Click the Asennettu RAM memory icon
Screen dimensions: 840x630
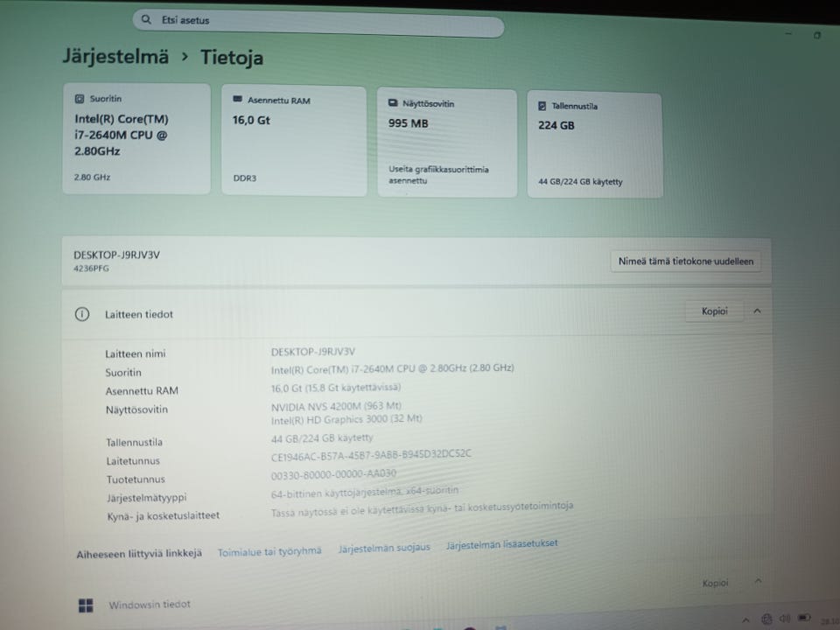[x=238, y=99]
